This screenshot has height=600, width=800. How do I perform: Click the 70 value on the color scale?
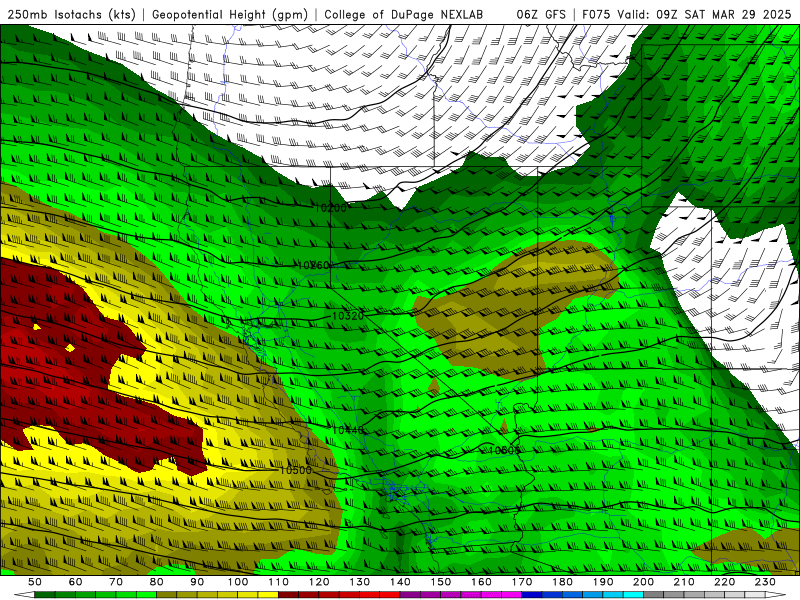coord(116,582)
